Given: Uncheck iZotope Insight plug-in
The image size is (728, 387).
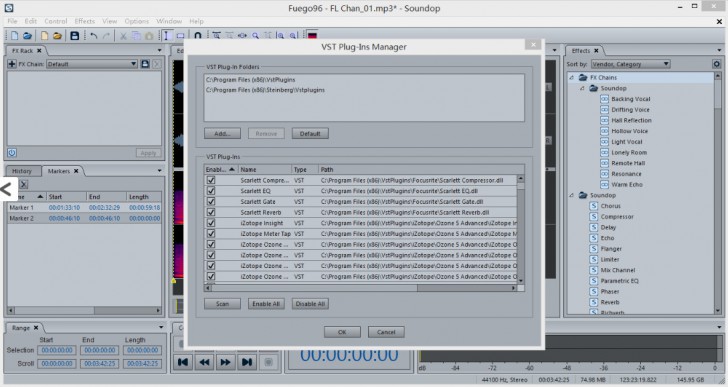Looking at the screenshot, I should (x=211, y=223).
